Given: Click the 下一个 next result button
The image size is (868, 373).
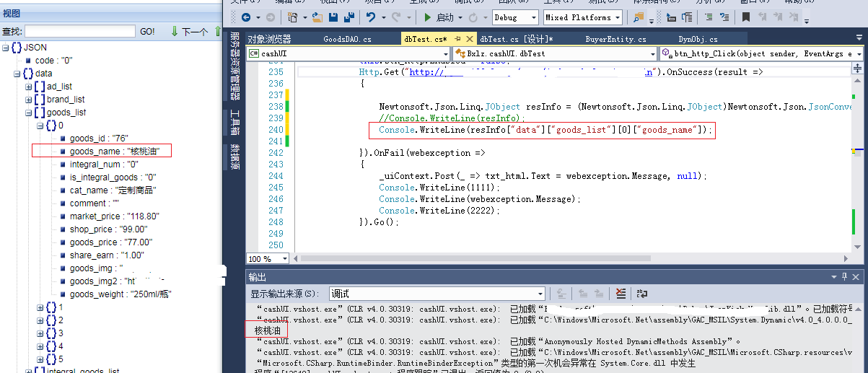Looking at the screenshot, I should tap(195, 31).
